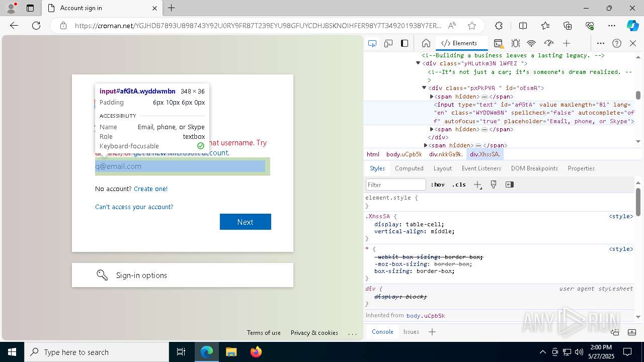
Task: Open the first <style> source link for .XhssSA rule
Action: coord(621,216)
